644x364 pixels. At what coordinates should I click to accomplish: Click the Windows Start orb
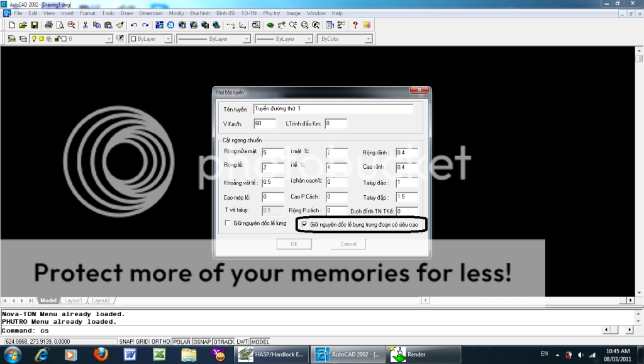point(13,354)
